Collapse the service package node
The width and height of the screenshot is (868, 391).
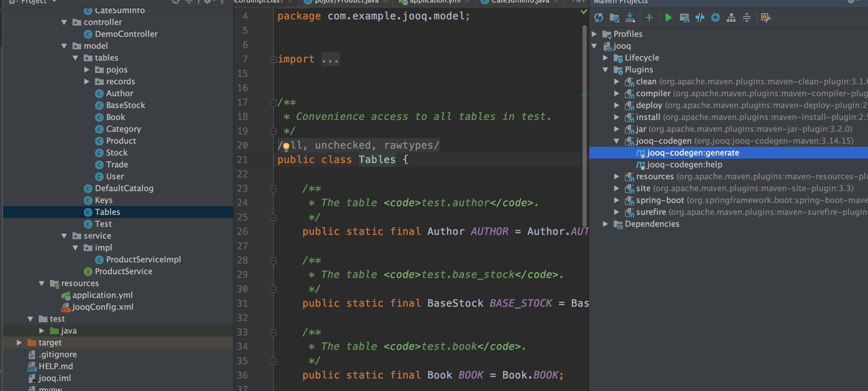click(64, 236)
